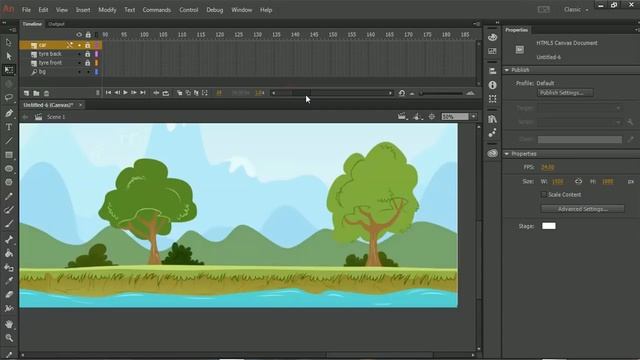Screen dimensions: 640x360
Task: Enable the Scale Content checkbox
Action: [x=543, y=195]
